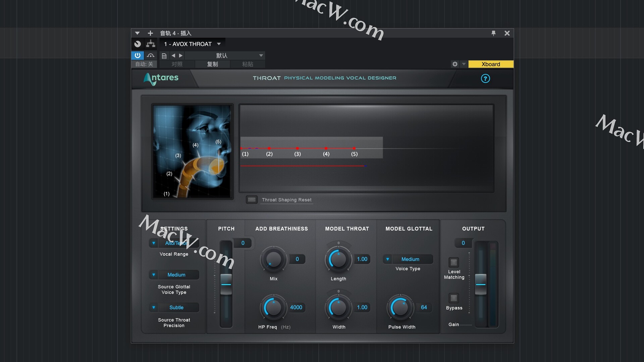Viewport: 644px width, 362px height.
Task: Pin the plugin window
Action: [493, 33]
